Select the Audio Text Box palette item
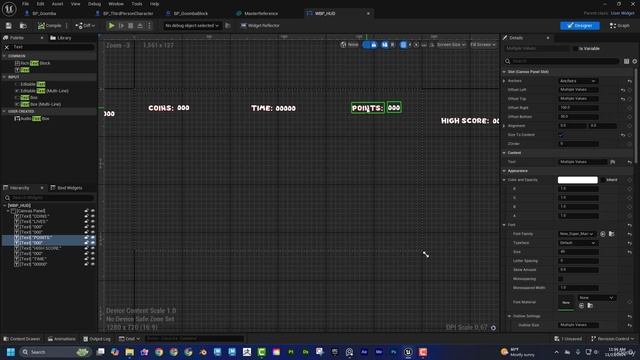The height and width of the screenshot is (360, 640). (x=32, y=119)
